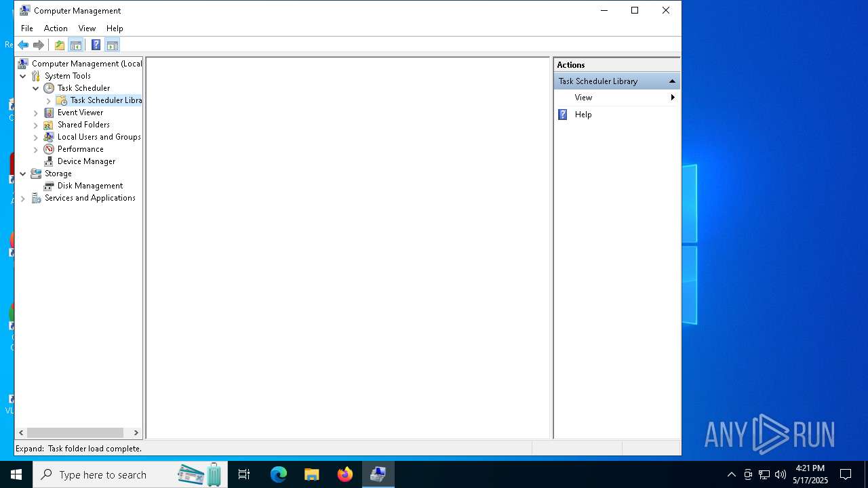
Task: Expand the Services and Applications node
Action: [23, 198]
